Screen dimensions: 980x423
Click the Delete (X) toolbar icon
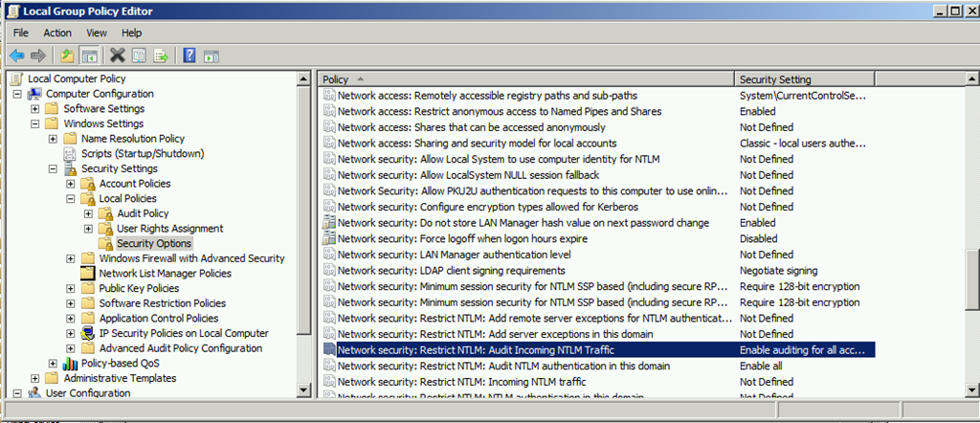(118, 56)
